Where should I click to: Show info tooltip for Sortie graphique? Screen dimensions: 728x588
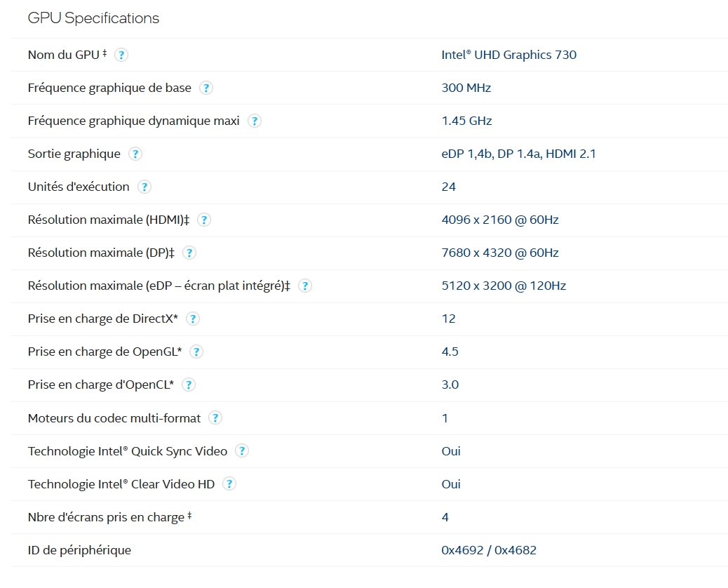(x=135, y=154)
